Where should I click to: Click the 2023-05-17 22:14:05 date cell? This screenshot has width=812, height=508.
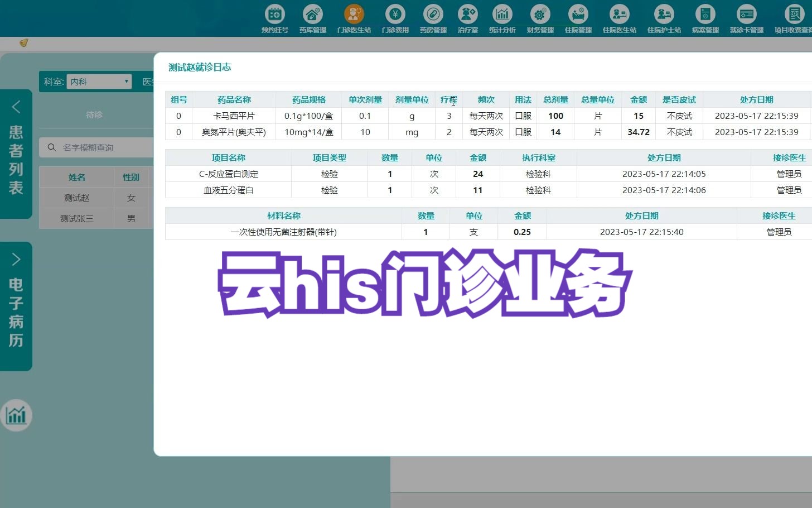coord(664,174)
